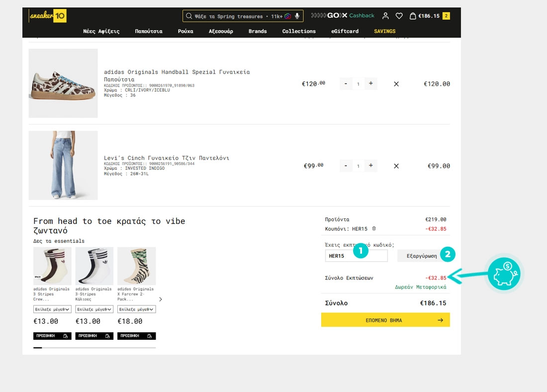Open 3-Stripes Κάλτσες socks thumbnail
The width and height of the screenshot is (547, 392).
[x=94, y=266]
